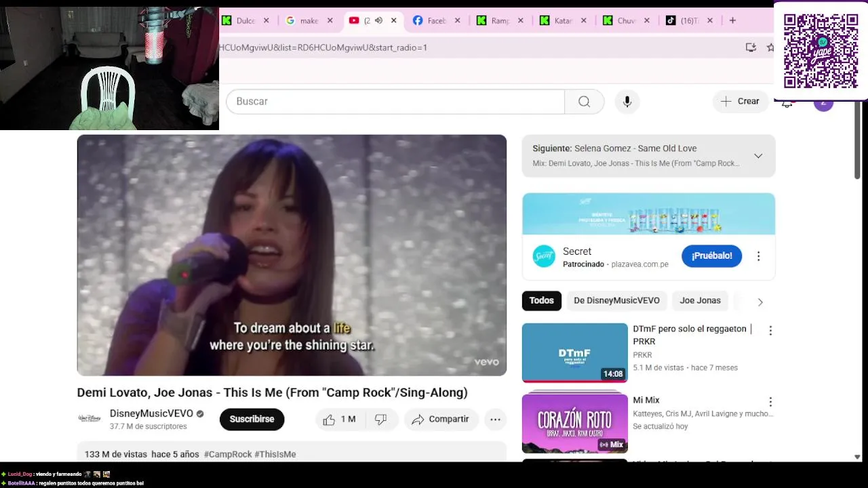Click the Secret advertiser logo
The height and width of the screenshot is (488, 868).
pyautogui.click(x=544, y=256)
